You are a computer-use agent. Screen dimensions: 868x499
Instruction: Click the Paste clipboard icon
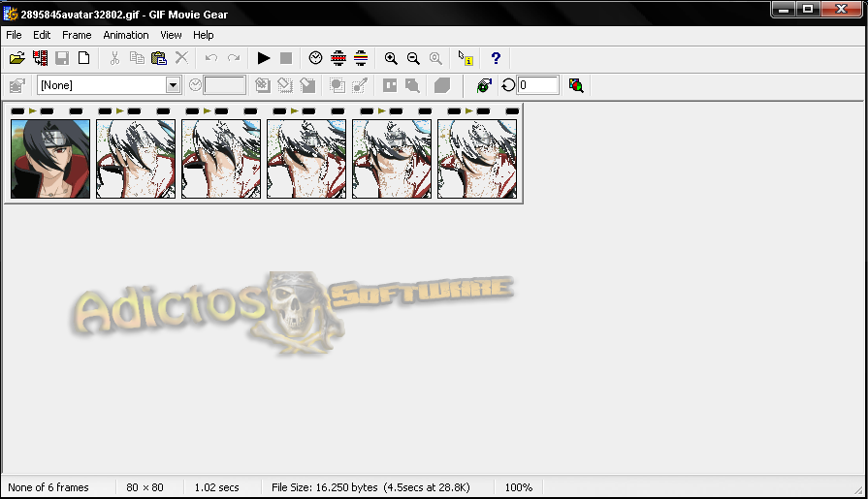click(x=159, y=58)
